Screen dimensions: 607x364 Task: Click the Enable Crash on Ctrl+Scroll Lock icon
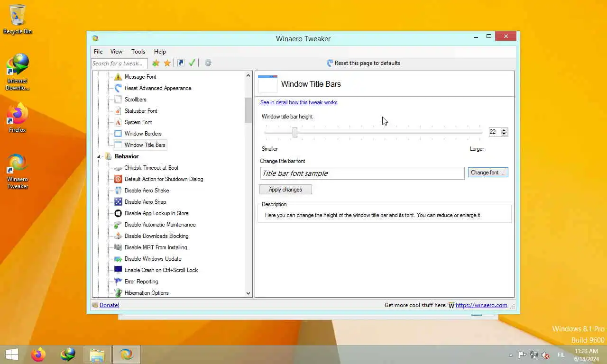pyautogui.click(x=118, y=270)
